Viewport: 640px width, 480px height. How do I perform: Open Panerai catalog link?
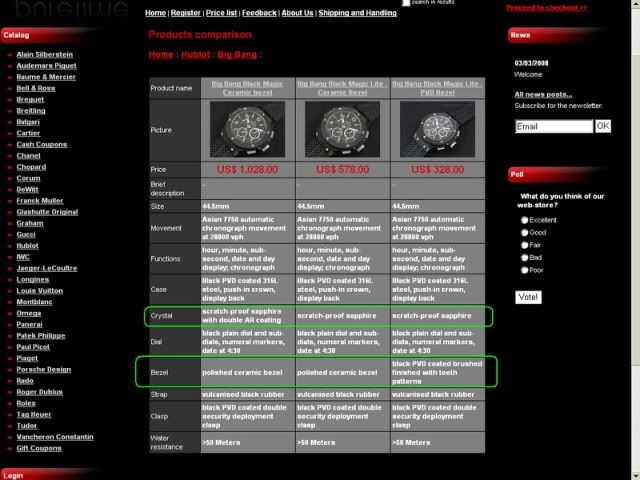pyautogui.click(x=29, y=324)
